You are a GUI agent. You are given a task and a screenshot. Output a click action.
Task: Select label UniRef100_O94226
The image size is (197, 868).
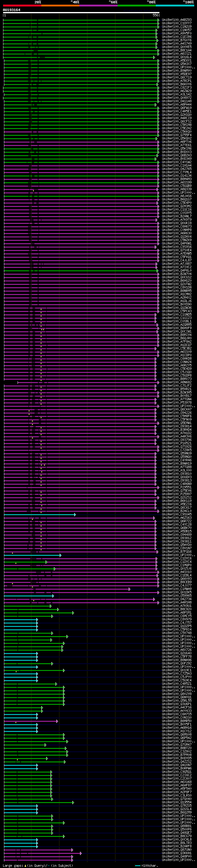coord(177,413)
